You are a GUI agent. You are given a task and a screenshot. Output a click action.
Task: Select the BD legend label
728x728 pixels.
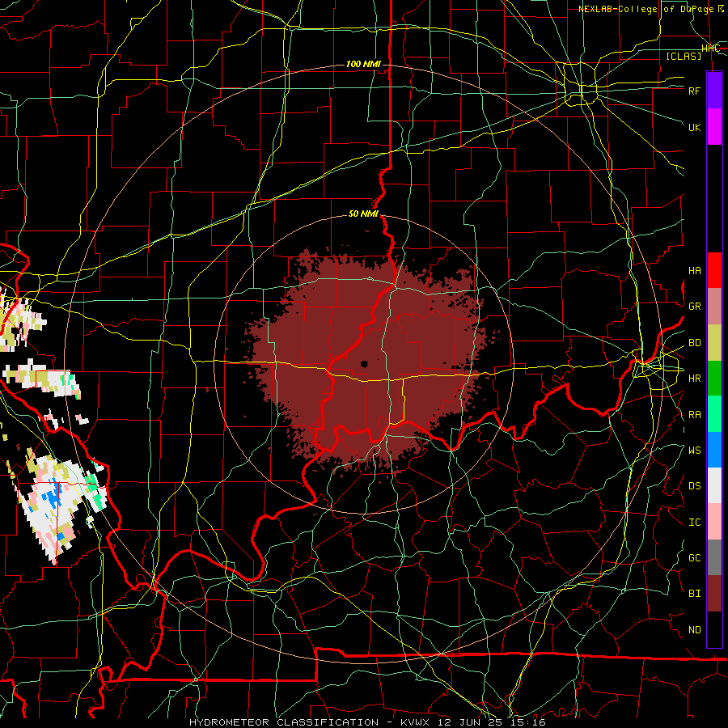694,343
